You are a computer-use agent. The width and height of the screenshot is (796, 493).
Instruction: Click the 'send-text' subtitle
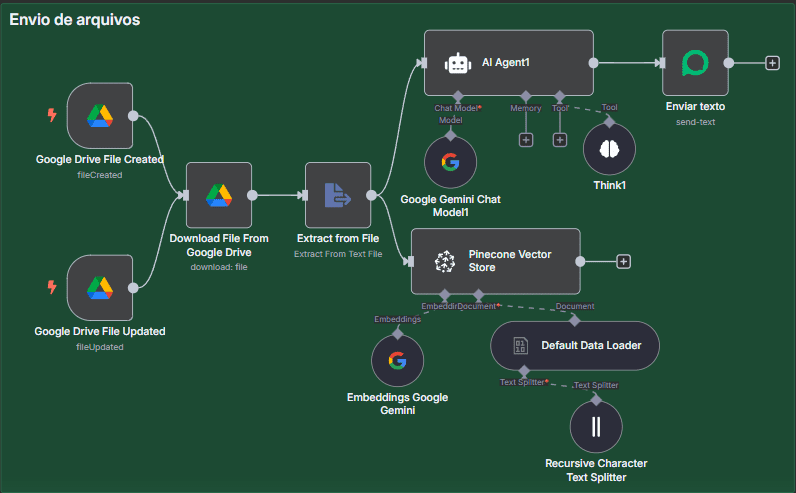695,122
